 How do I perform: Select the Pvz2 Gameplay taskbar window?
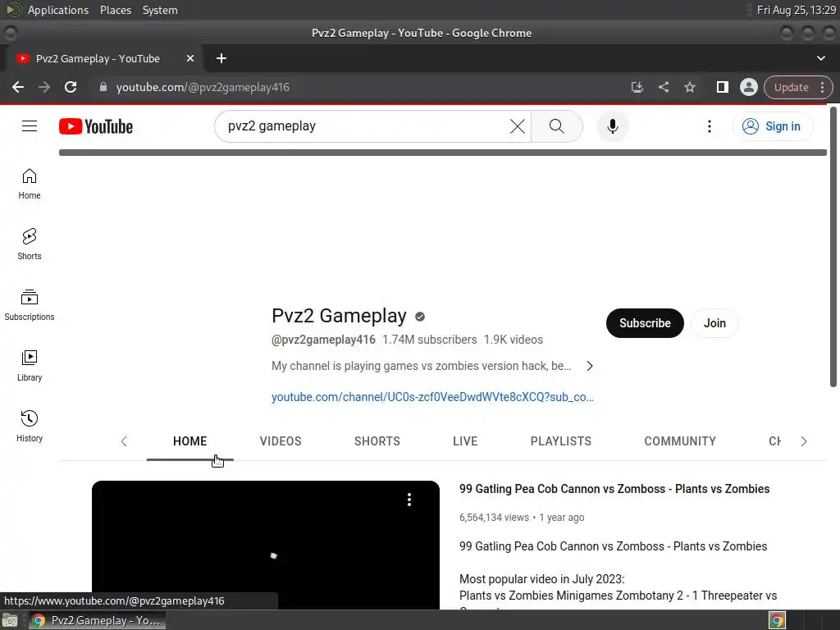97,620
